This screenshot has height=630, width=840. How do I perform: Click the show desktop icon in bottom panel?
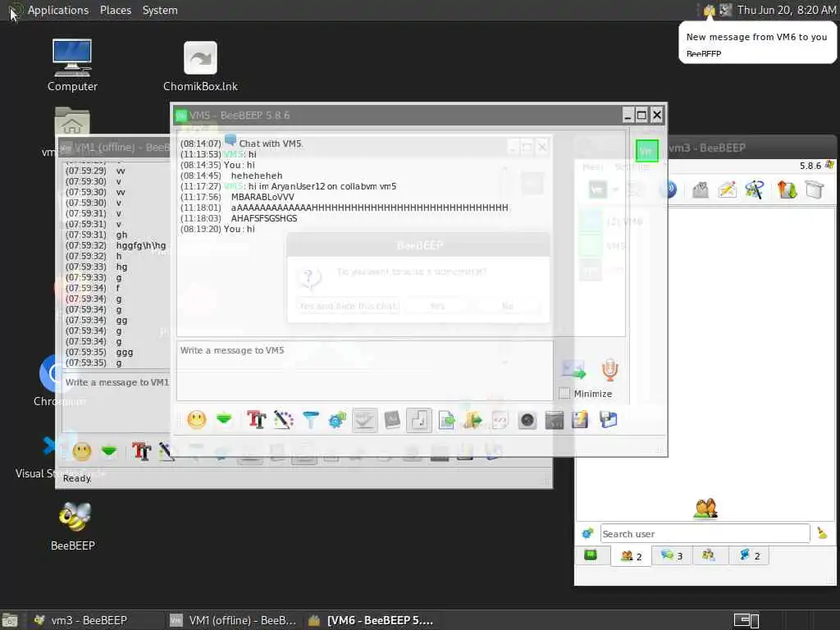click(10, 620)
